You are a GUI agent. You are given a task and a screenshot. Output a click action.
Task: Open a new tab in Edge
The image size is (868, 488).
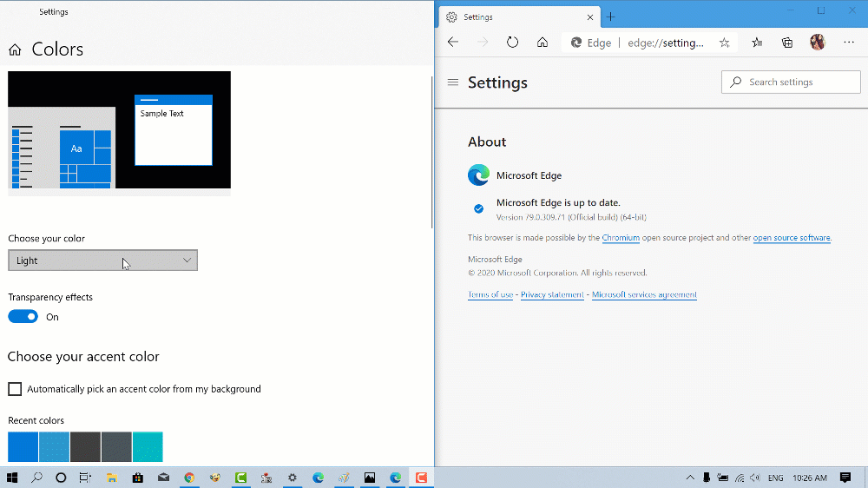tap(610, 17)
